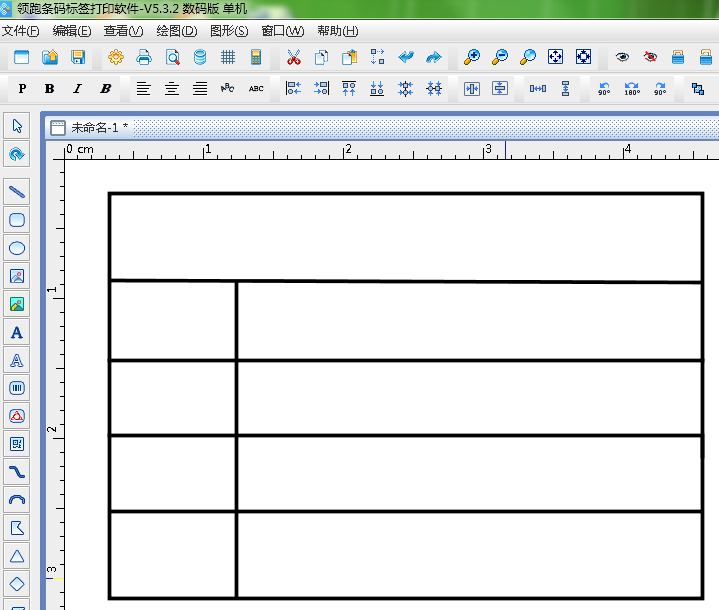The height and width of the screenshot is (610, 719).
Task: Open the 文件(F) menu
Action: (20, 31)
